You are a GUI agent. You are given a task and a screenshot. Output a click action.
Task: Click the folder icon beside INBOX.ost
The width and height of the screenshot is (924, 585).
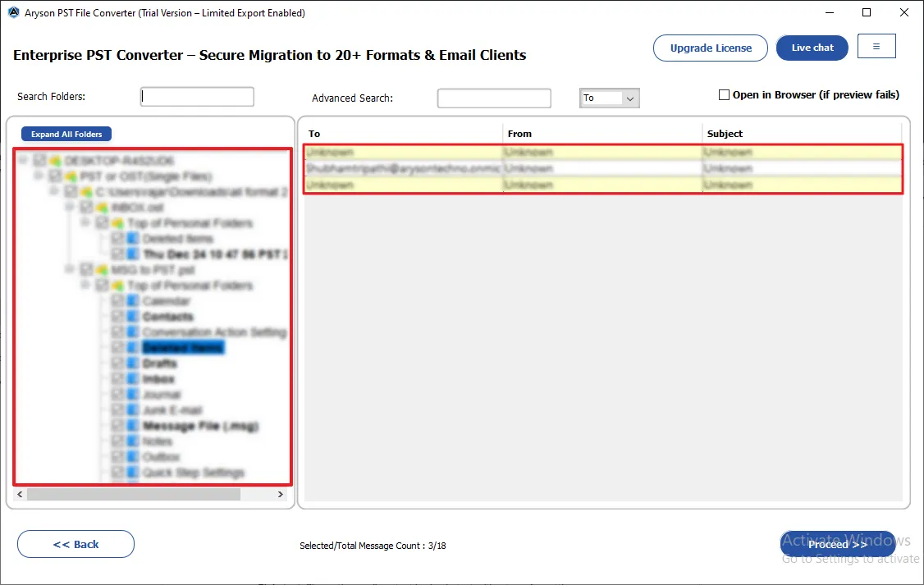coord(103,208)
